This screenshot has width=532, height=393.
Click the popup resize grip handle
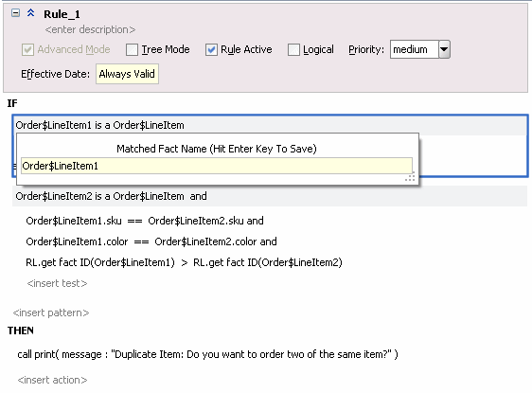tap(410, 177)
